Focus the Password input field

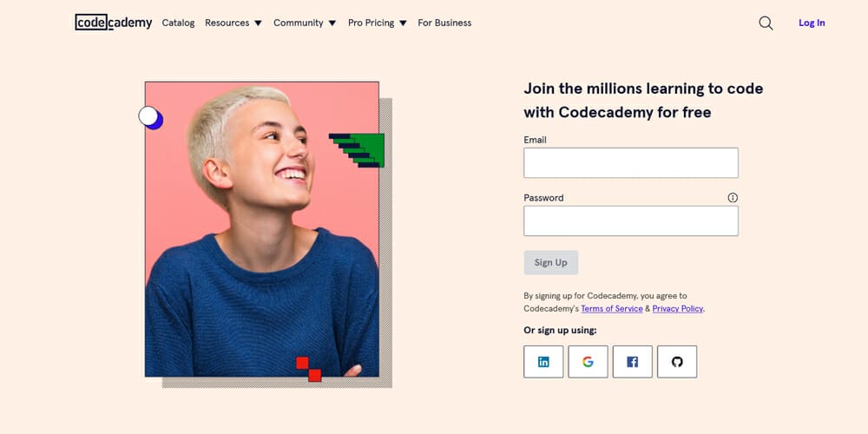pos(631,221)
